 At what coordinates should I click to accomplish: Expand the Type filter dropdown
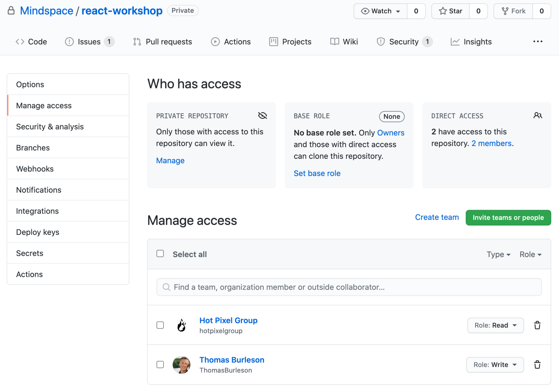point(498,254)
